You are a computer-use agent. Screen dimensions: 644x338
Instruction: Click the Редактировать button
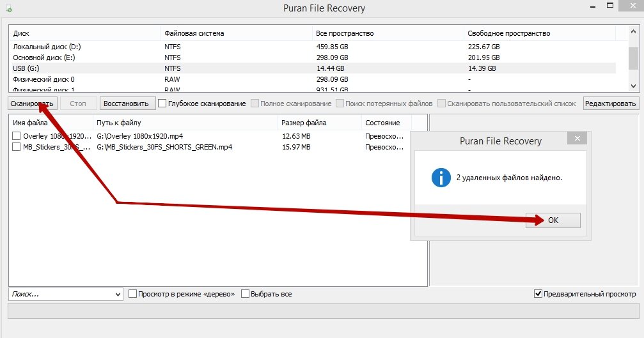tap(610, 104)
